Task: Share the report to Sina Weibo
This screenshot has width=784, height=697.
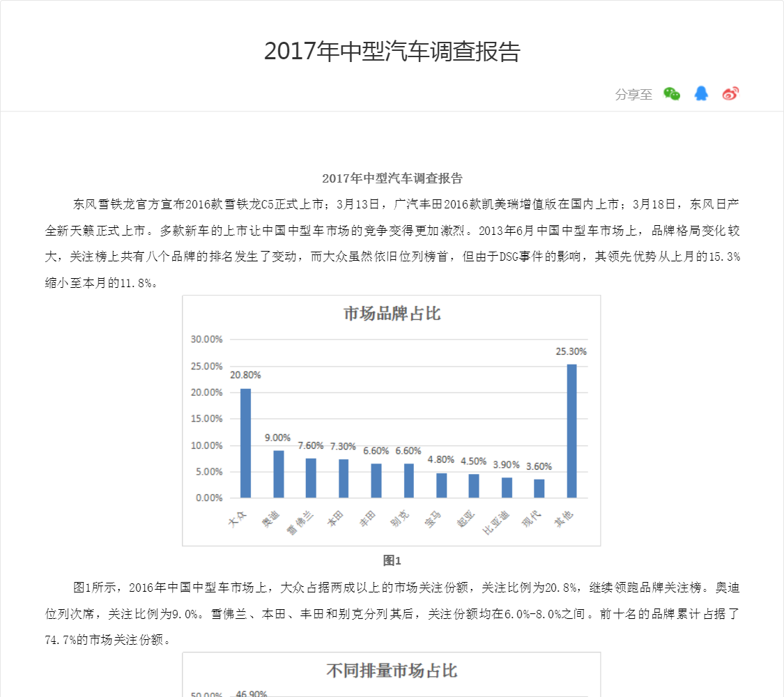Action: pos(730,93)
